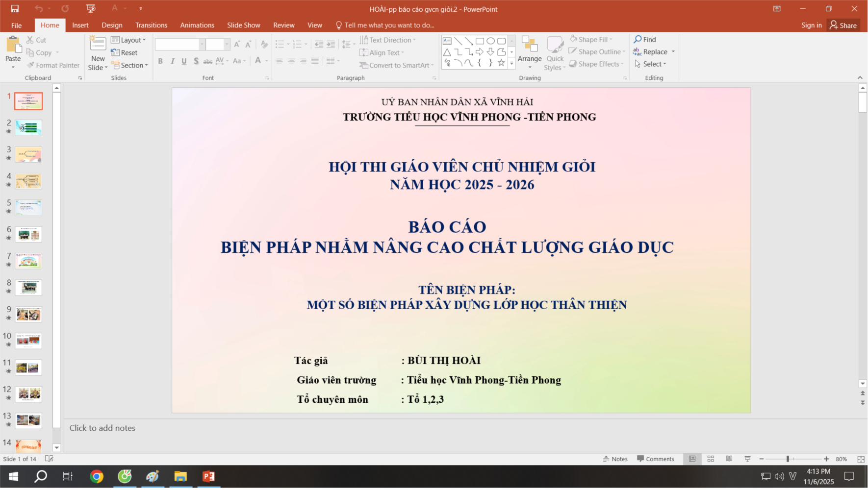Screen dimensions: 868x490
Task: Open the Design tab
Action: 112,25
